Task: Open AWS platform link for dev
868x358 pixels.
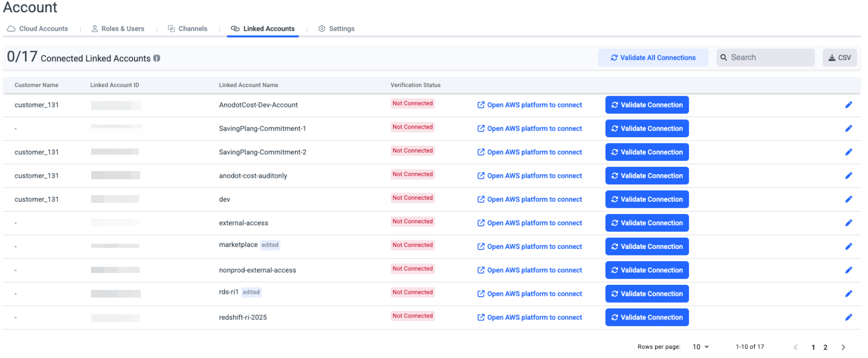Action: pyautogui.click(x=530, y=199)
